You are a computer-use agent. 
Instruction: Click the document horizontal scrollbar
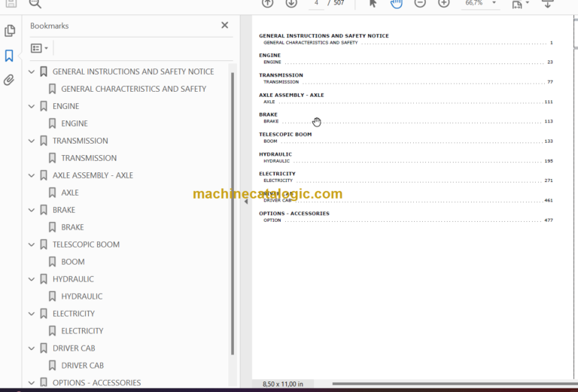click(455, 384)
